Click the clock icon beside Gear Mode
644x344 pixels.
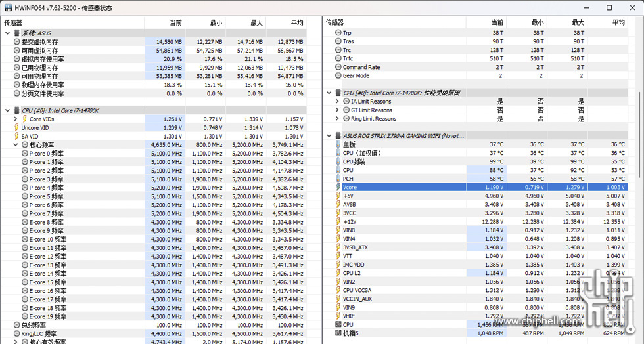(338, 75)
